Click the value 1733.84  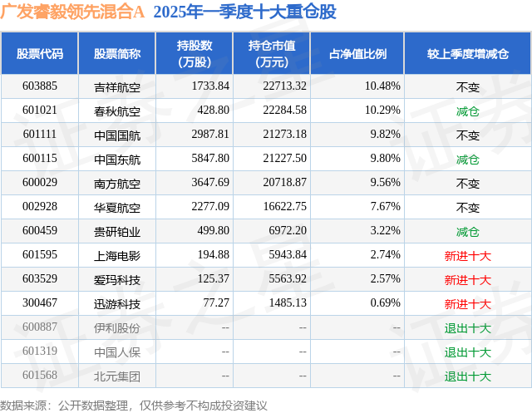(x=210, y=86)
